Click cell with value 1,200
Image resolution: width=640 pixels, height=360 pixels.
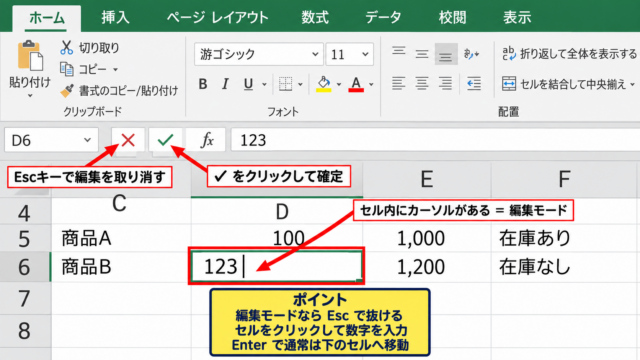tap(427, 267)
